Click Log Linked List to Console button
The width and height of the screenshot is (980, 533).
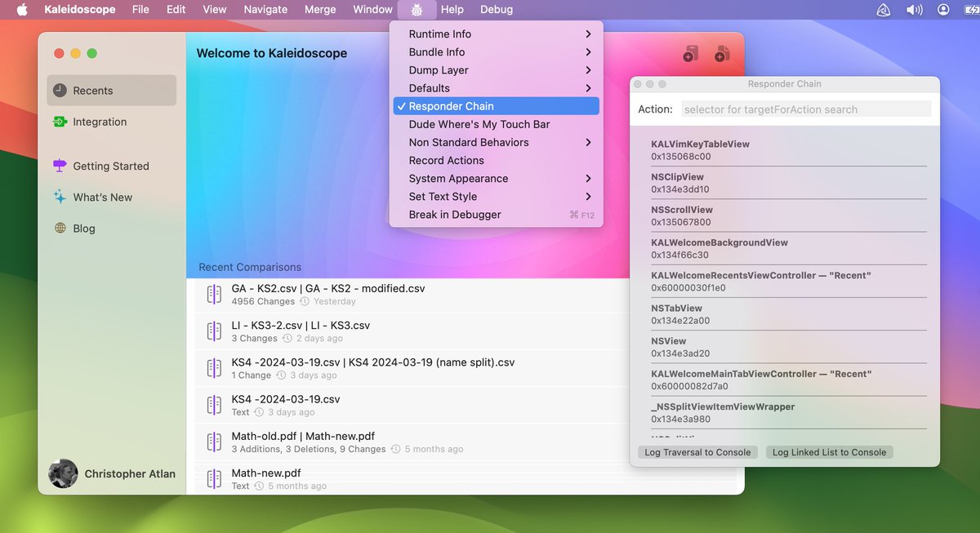[829, 452]
